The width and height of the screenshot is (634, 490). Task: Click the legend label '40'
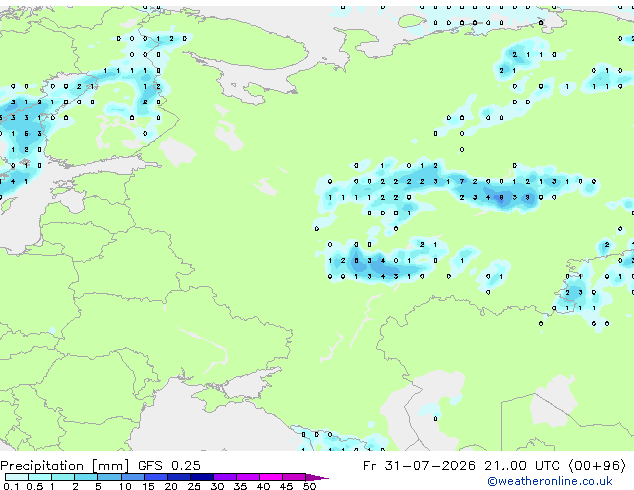[x=263, y=486]
